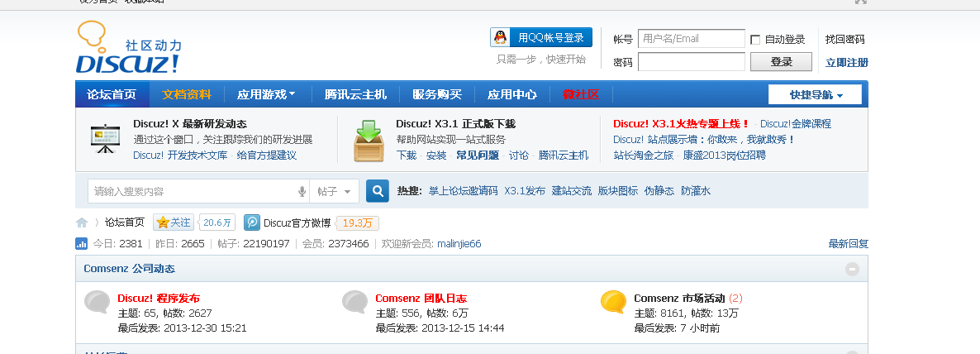Viewport: 980px width, 354px height.
Task: Click the blue statistics bar chart icon
Action: point(81,243)
